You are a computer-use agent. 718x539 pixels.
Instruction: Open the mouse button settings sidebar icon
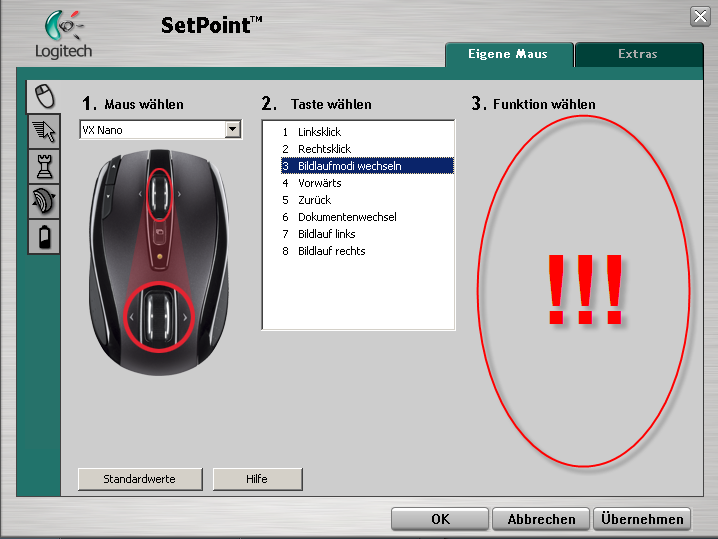44,96
